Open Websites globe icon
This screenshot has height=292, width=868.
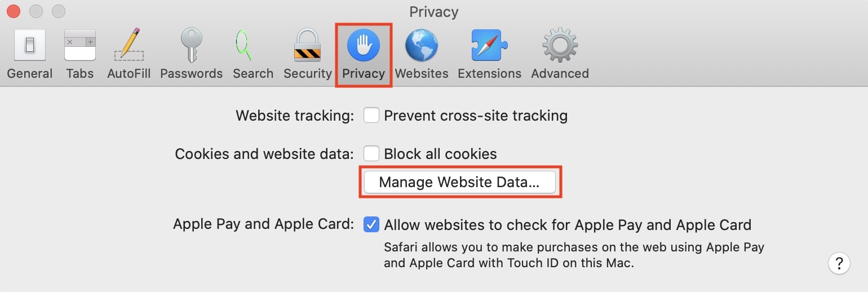(422, 45)
